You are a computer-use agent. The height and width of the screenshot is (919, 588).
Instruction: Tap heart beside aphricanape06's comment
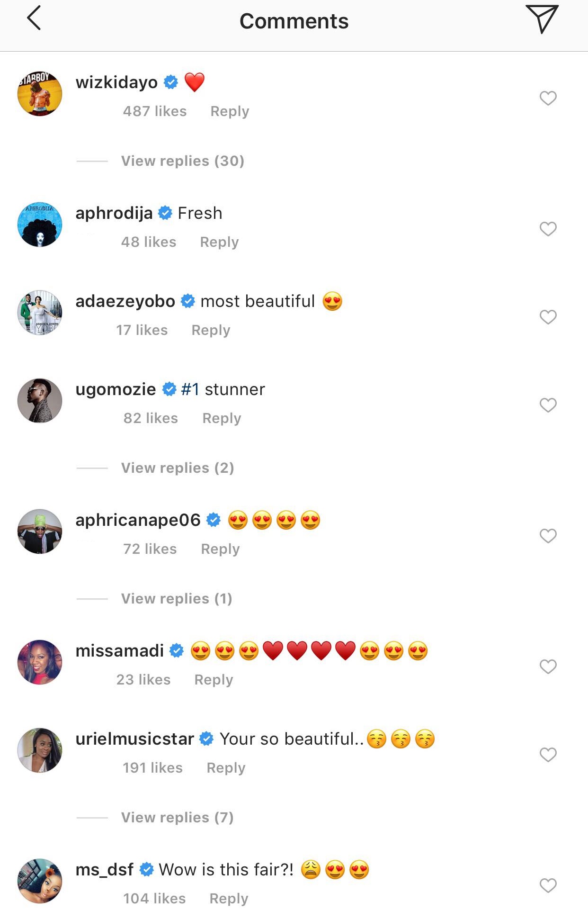point(548,536)
